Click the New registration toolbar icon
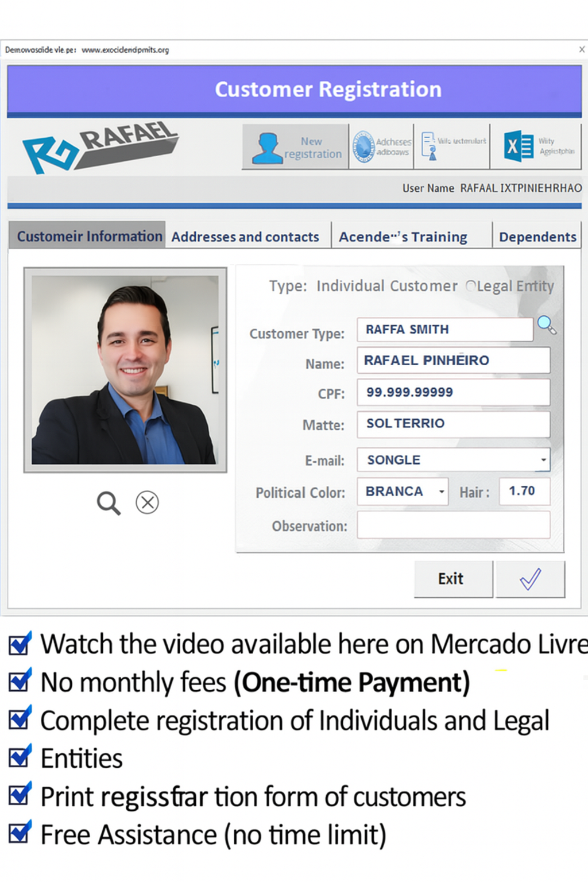 tap(295, 146)
